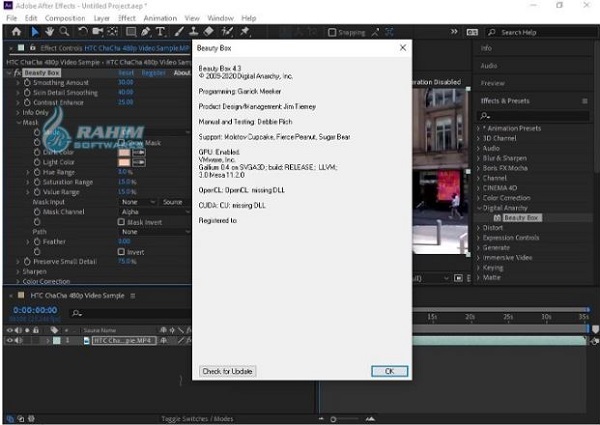Screen dimensions: 600x425
Task: Toggle the Mask Invert checkbox
Action: [x=121, y=222]
